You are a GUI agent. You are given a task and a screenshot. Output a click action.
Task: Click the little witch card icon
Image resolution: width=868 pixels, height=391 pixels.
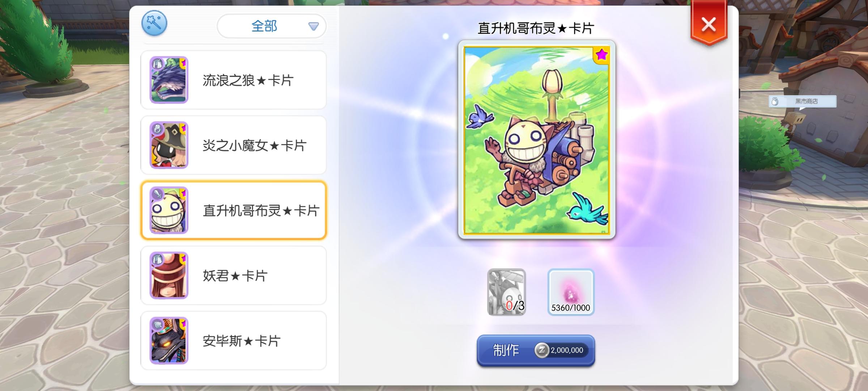point(169,145)
